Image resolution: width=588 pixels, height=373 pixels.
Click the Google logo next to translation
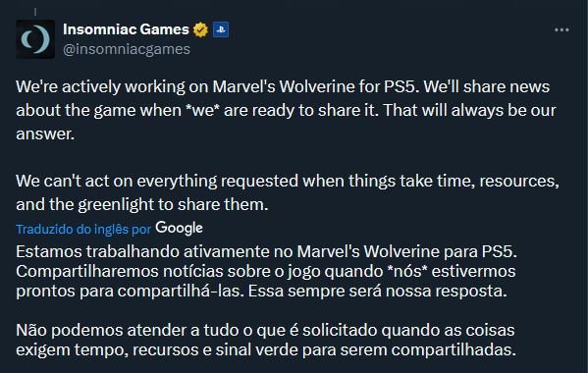[180, 228]
